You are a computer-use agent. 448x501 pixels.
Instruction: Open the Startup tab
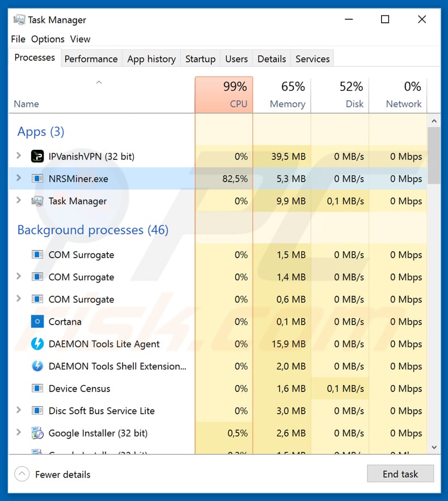tap(200, 59)
